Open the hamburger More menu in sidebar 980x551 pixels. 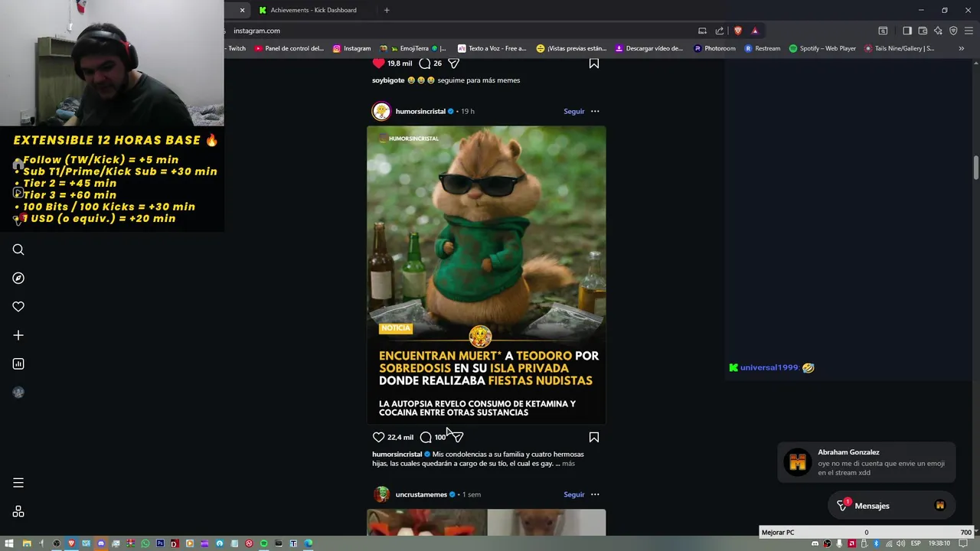(x=18, y=483)
